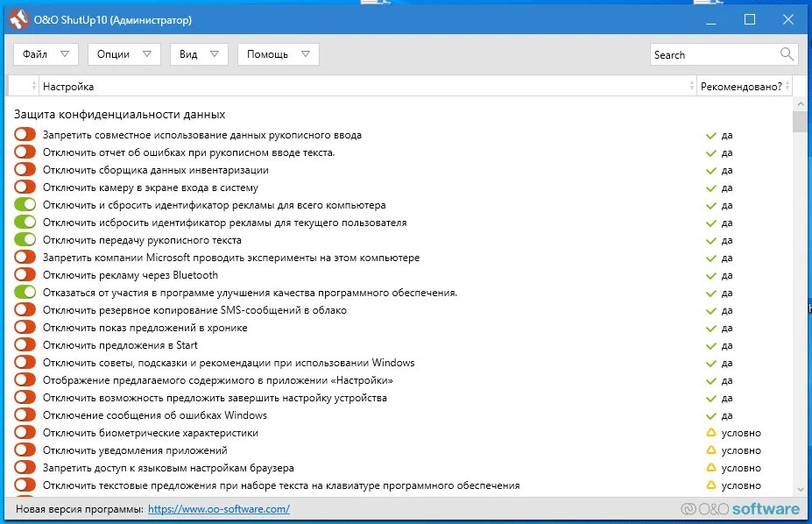This screenshot has height=524, width=812.
Task: Click checkmark icon for Отключение сообщения об ошибках Windows
Action: click(x=710, y=415)
